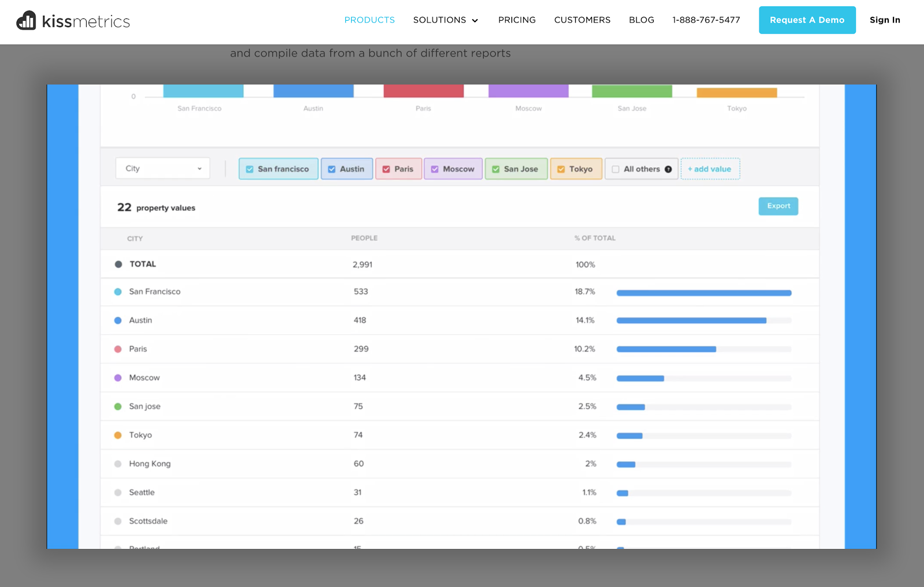Viewport: 924px width, 587px height.
Task: Click the San jose people count 75
Action: pos(358,406)
